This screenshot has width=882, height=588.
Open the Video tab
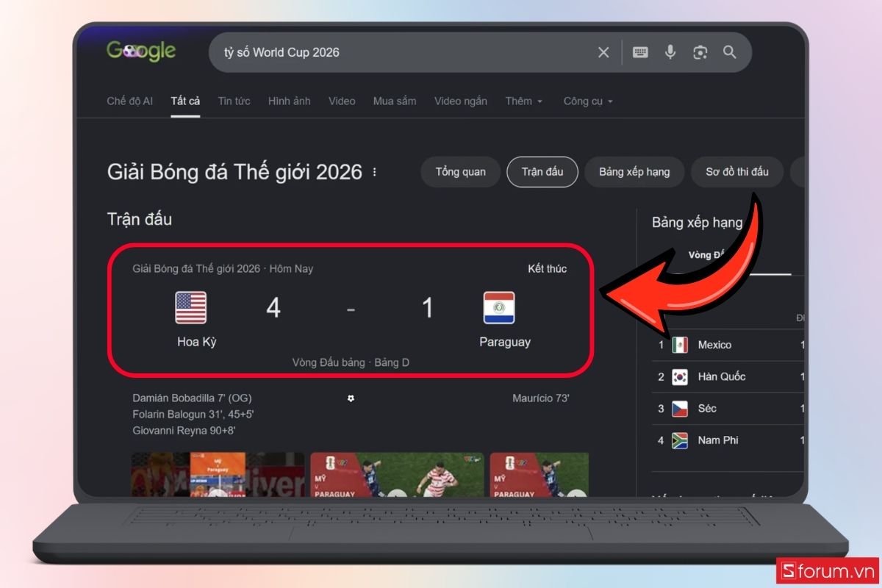(342, 101)
